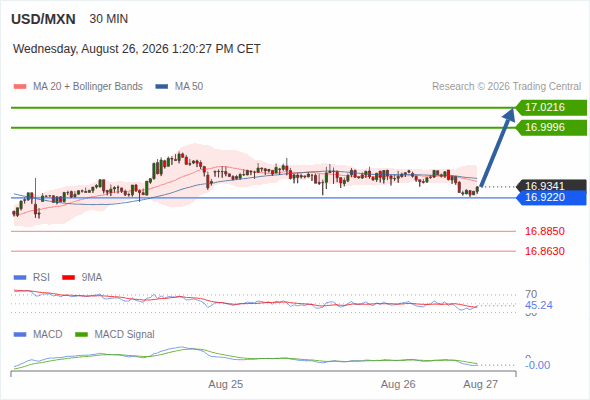
Task: Click the green MACD Signal legend marker
Action: (x=81, y=335)
